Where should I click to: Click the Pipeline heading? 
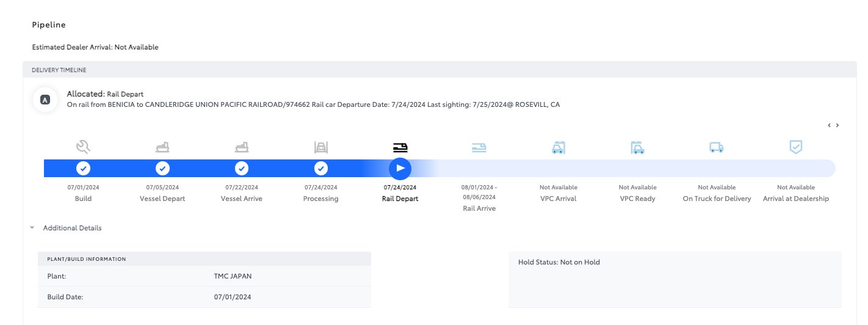click(49, 25)
